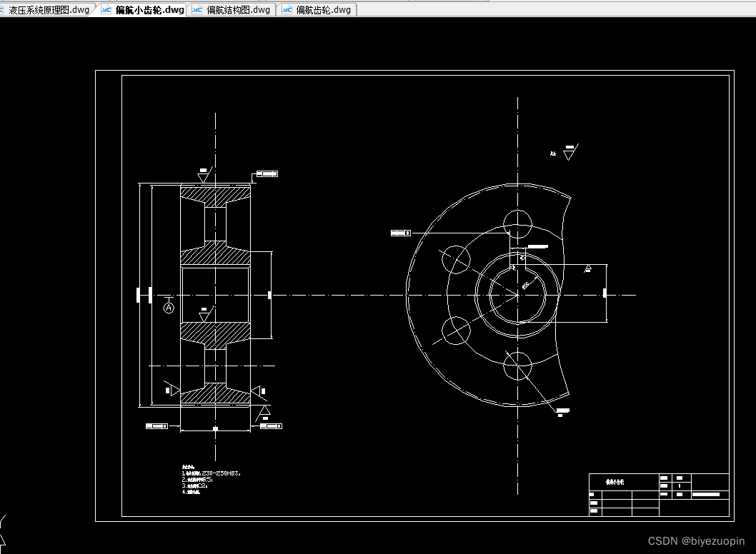Click the file icon on 偏航齿轮.dwg tab
756x554 pixels.
(x=287, y=9)
